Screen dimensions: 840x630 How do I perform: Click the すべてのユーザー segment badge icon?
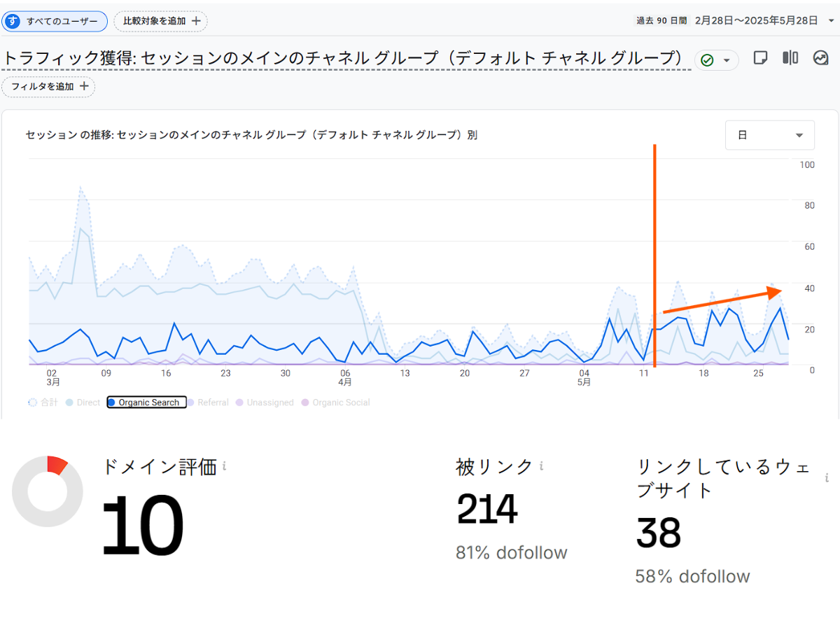(12, 21)
